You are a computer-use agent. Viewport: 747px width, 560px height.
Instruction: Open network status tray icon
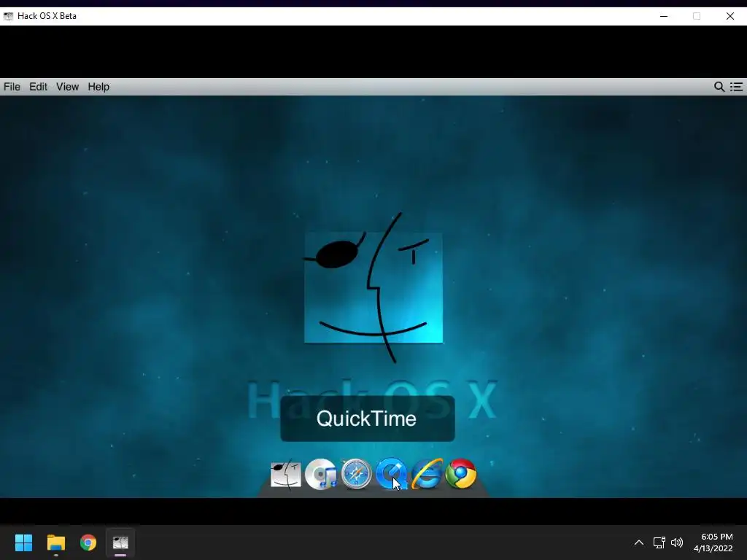[659, 542]
